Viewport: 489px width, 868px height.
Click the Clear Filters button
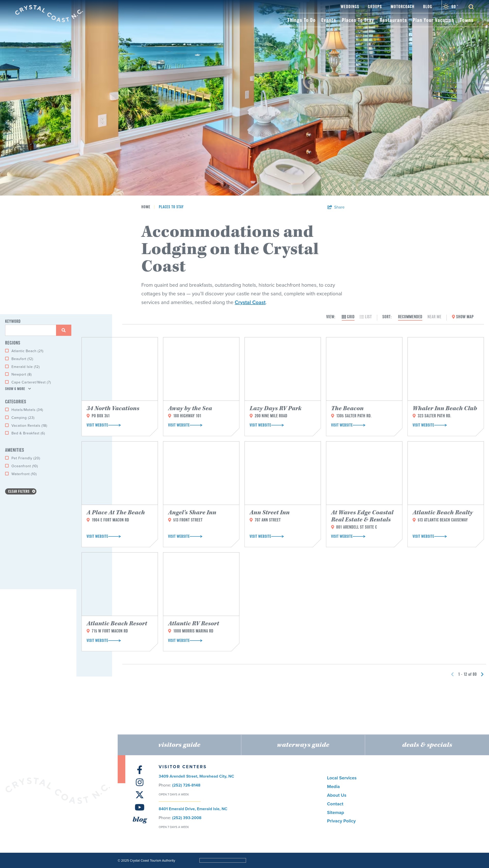click(x=21, y=491)
